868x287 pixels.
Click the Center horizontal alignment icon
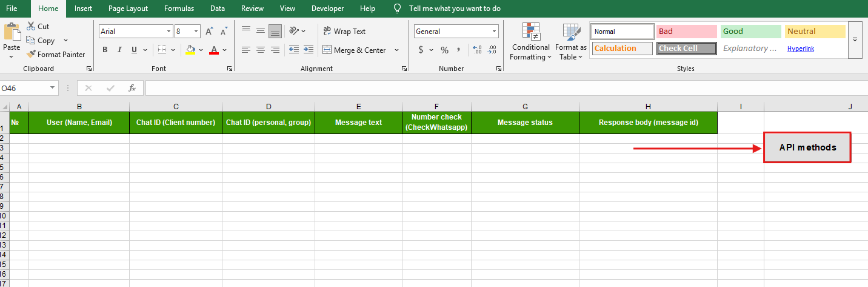point(261,50)
